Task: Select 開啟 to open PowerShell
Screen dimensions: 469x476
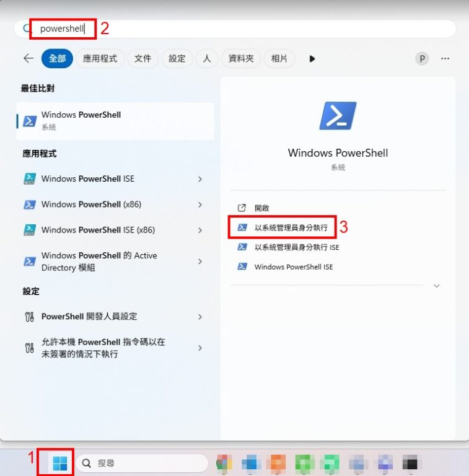Action: pos(261,208)
